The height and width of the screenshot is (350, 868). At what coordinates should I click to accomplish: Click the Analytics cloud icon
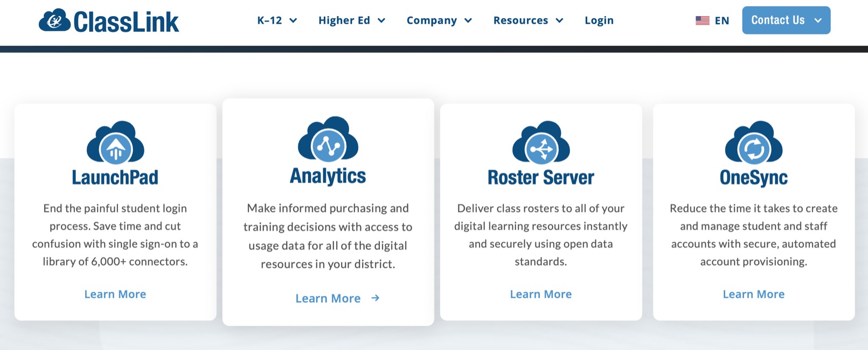pyautogui.click(x=328, y=139)
